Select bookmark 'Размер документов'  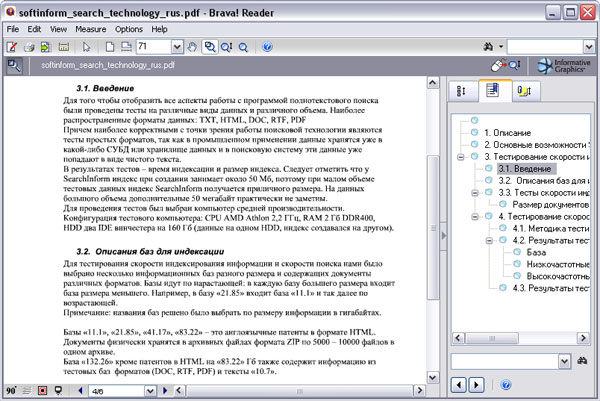(551, 205)
